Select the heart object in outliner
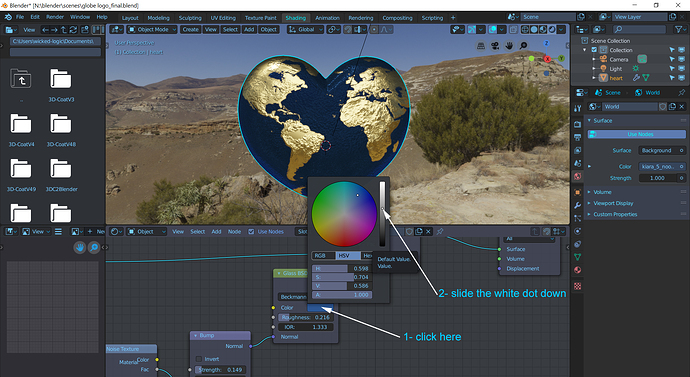Viewport: 690px width, 377px height. tap(616, 78)
